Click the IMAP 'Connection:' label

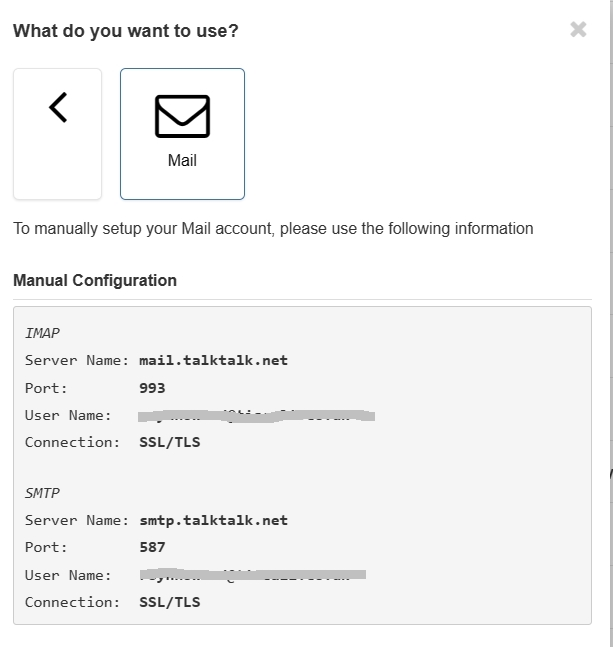[x=72, y=442]
